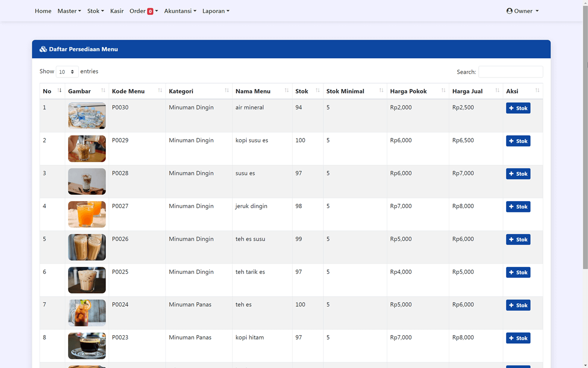Click the code P0023
Viewport: 588px width, 368px height.
pyautogui.click(x=120, y=338)
